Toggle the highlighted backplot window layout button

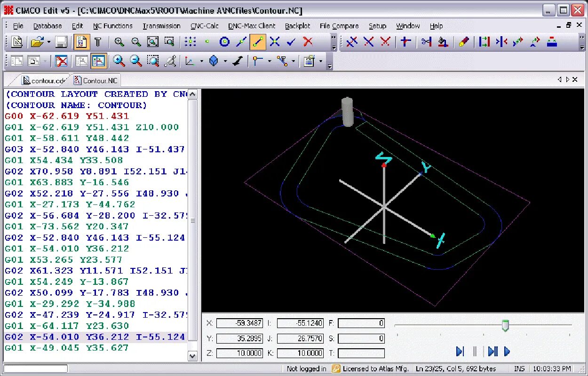99,61
